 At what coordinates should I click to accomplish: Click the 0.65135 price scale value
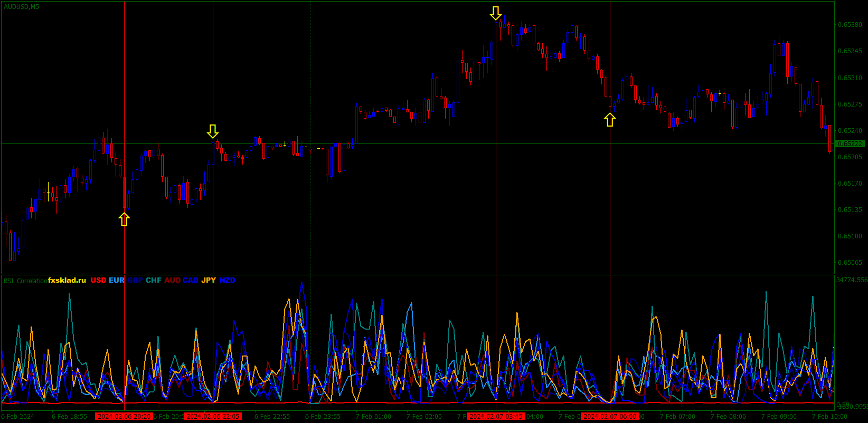pyautogui.click(x=850, y=209)
